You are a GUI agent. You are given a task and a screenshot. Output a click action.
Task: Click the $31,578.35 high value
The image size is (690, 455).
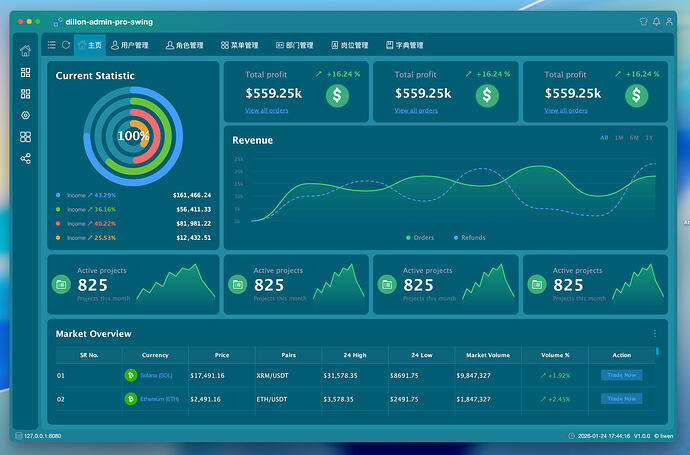pyautogui.click(x=341, y=375)
